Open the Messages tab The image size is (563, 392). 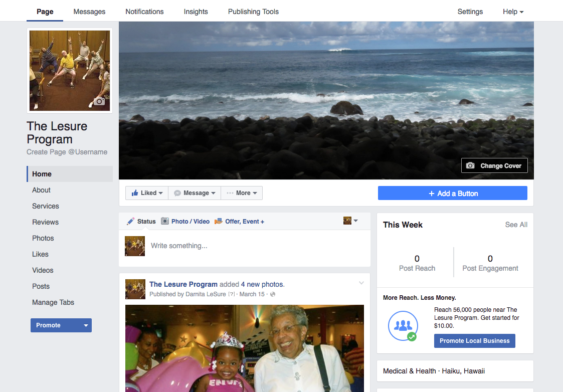89,12
